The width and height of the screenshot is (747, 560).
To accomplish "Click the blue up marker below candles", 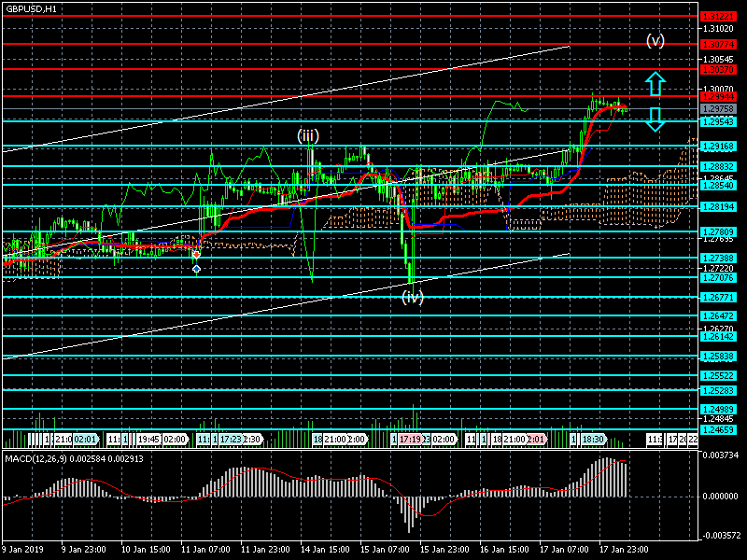I will [x=196, y=269].
